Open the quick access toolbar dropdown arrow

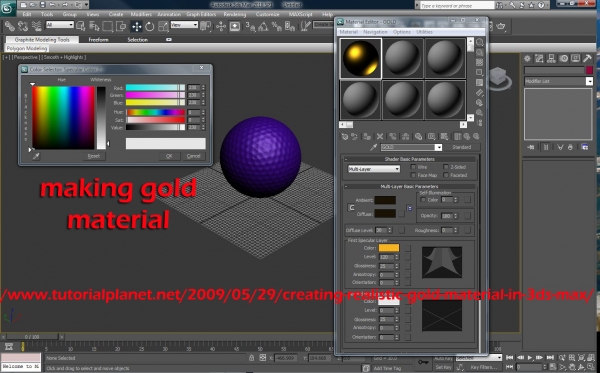(x=86, y=5)
